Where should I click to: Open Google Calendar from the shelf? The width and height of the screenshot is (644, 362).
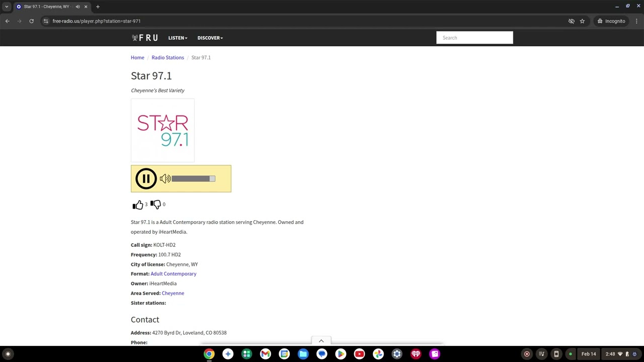click(284, 354)
